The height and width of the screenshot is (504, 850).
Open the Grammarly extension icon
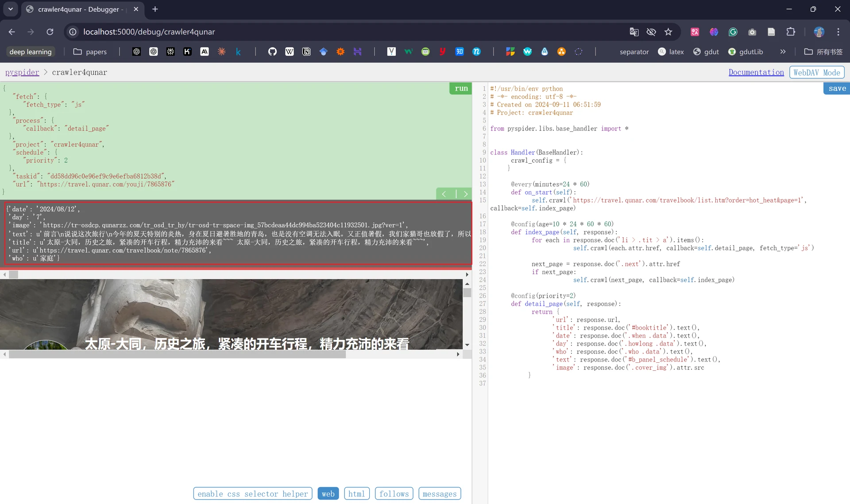pos(733,32)
